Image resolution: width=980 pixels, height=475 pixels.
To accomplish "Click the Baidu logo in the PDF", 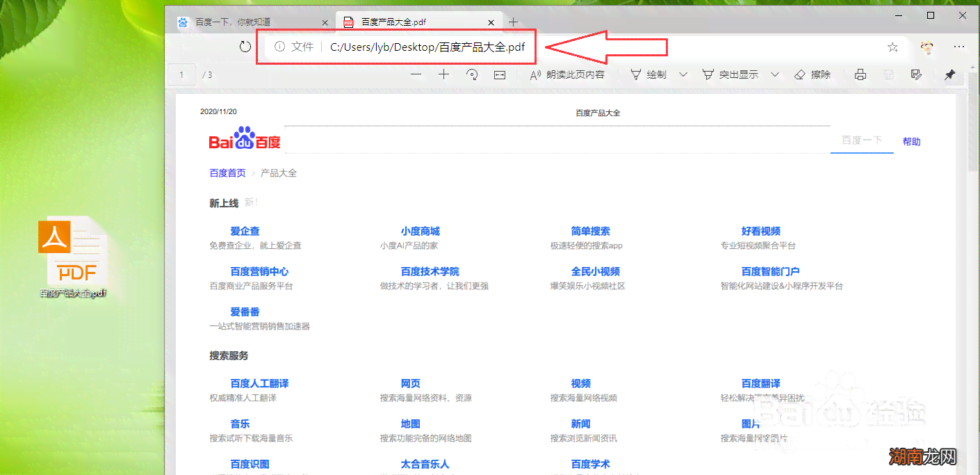I will pyautogui.click(x=245, y=138).
